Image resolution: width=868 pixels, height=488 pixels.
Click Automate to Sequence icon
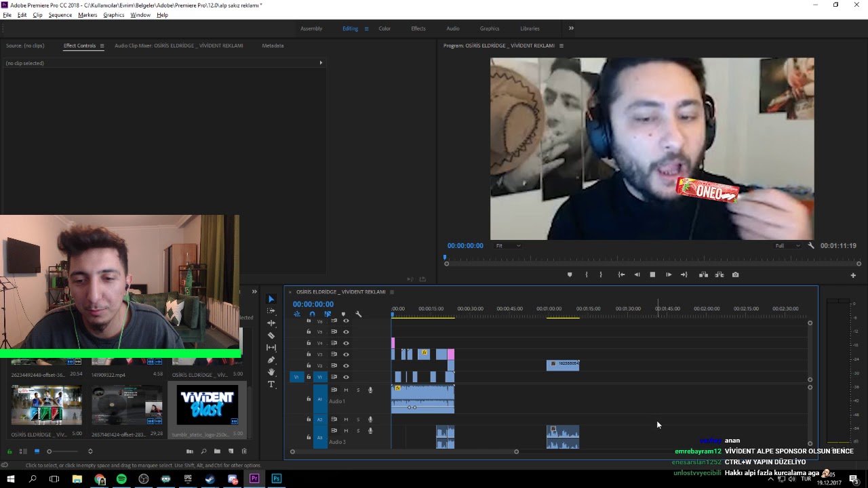tap(190, 451)
